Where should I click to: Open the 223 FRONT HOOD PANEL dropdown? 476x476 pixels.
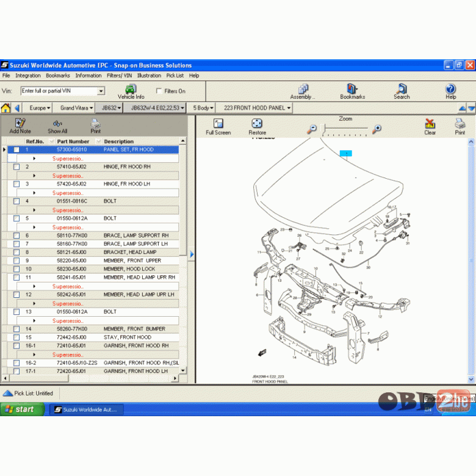pyautogui.click(x=257, y=108)
